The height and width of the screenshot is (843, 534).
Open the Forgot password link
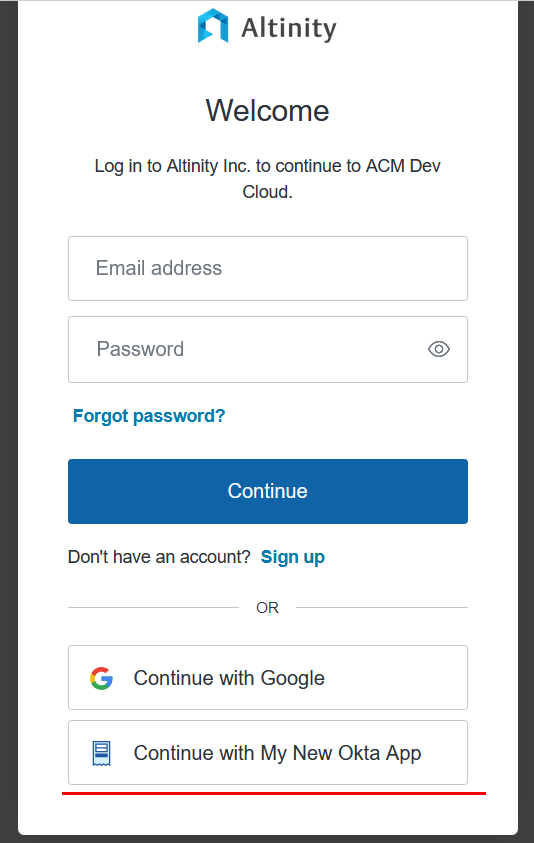point(149,416)
